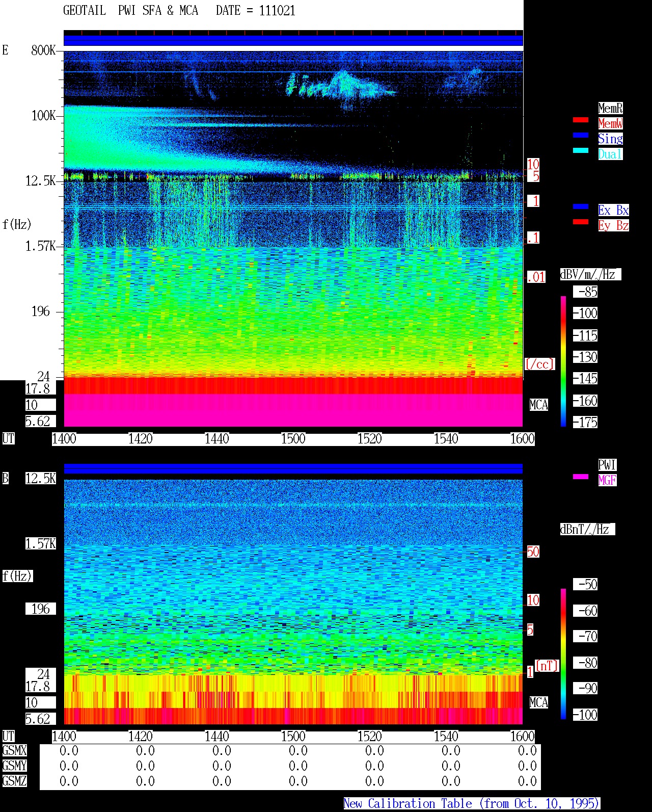
Task: Click the red Ey Bz legend swatch
Action: click(x=581, y=222)
